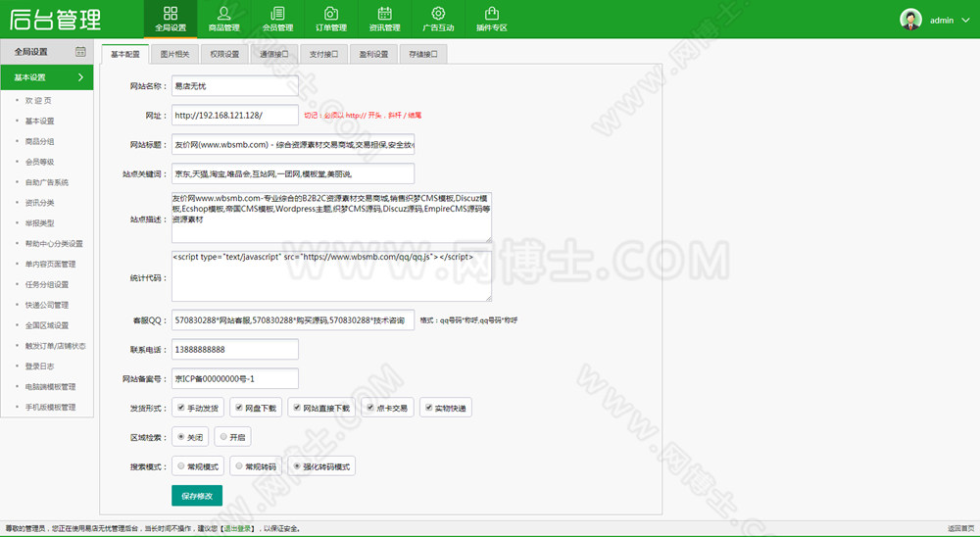Open 触发订单/店铺状态 in the sidebar
980x537 pixels.
[55, 346]
